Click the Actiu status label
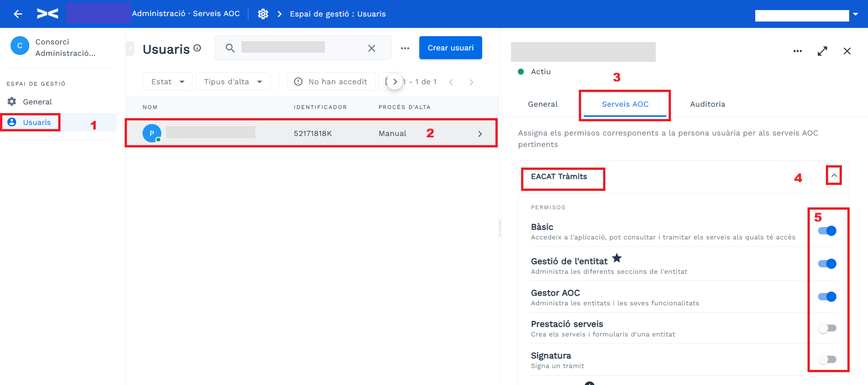Viewport: 868px width, 385px height. click(x=541, y=71)
